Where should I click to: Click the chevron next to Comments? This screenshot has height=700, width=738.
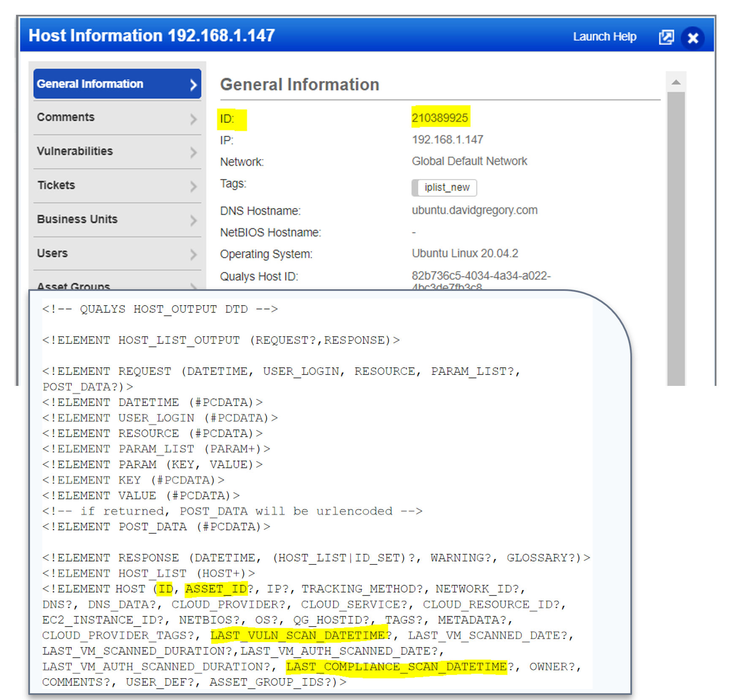[x=193, y=119]
